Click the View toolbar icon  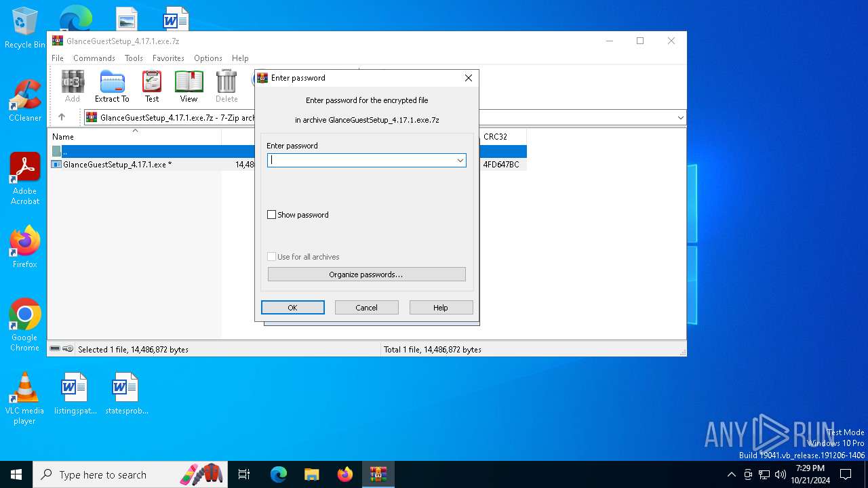189,86
